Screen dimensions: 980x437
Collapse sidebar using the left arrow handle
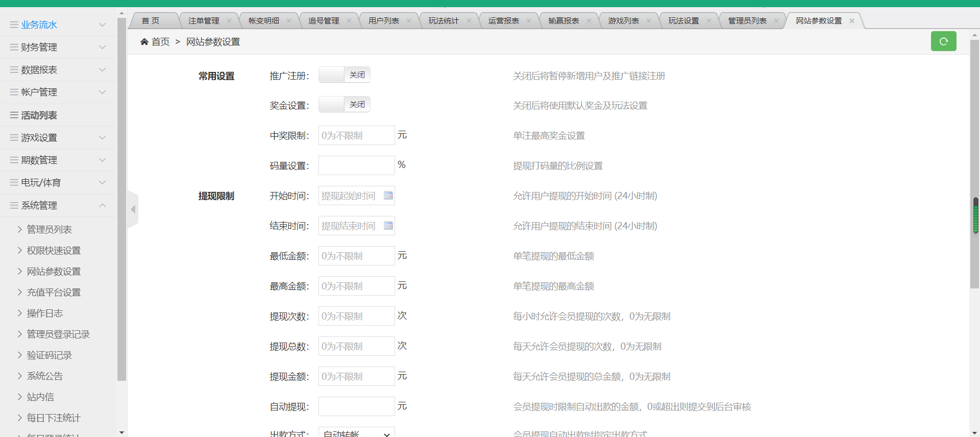[x=133, y=209]
